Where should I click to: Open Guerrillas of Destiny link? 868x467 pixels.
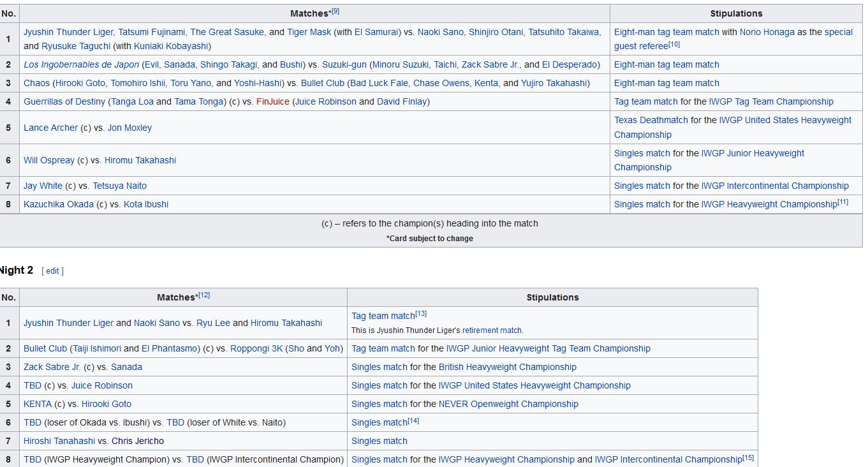click(x=64, y=101)
